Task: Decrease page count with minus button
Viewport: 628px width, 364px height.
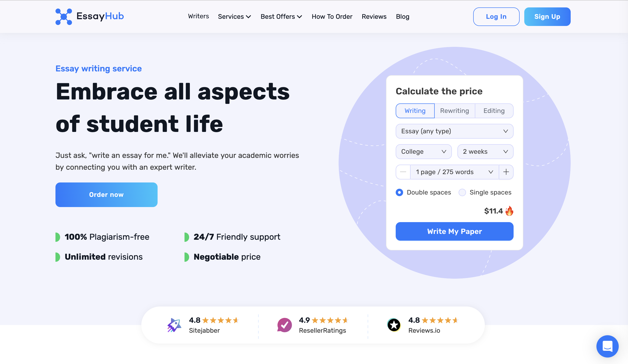Action: pyautogui.click(x=403, y=172)
